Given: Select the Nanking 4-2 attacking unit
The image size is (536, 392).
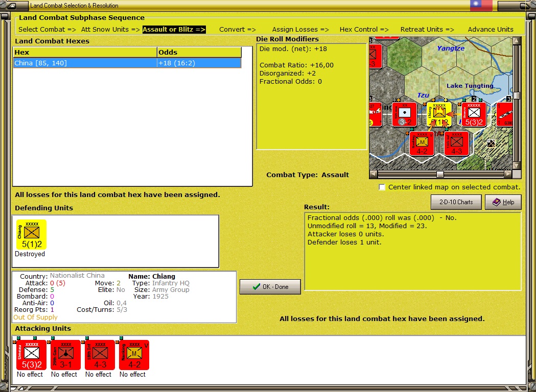Looking at the screenshot, I should click(134, 355).
